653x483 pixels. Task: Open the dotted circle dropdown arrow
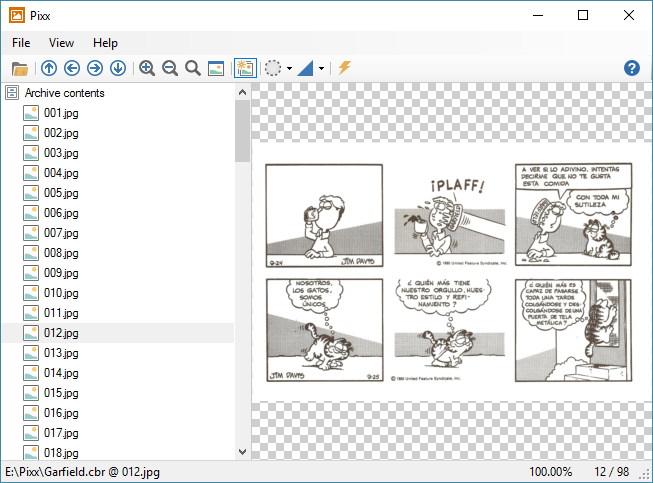coord(289,68)
